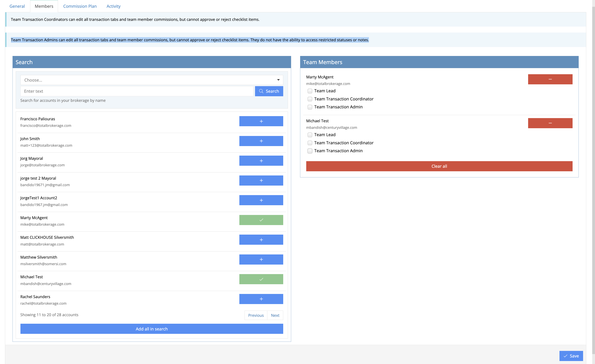Tick Team Transaction Admin for Marty McAgent
Screen dimensions: 595x364
point(310,107)
